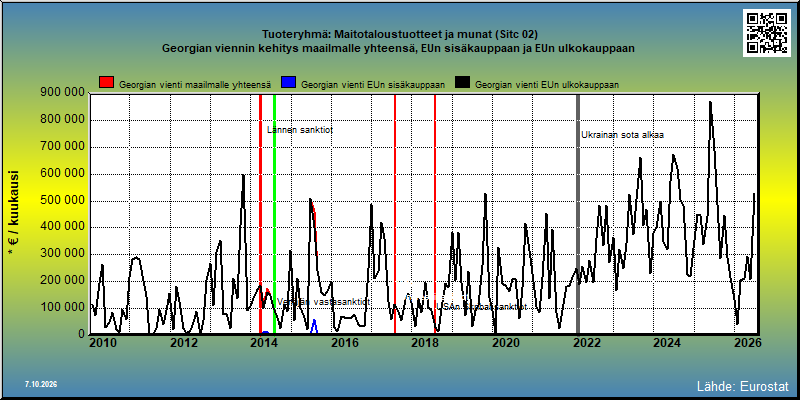Select legend label 'Georgian vienti EUn ulkokauppaan'
The width and height of the screenshot is (800, 400).
(547, 85)
